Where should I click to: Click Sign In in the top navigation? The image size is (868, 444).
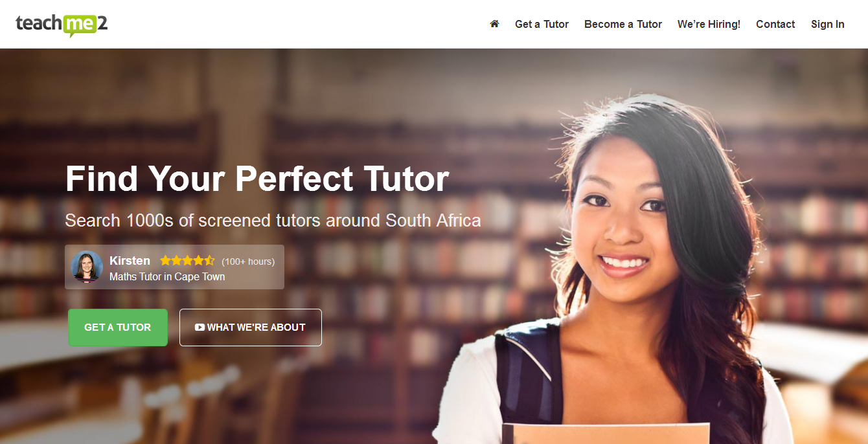click(x=828, y=24)
